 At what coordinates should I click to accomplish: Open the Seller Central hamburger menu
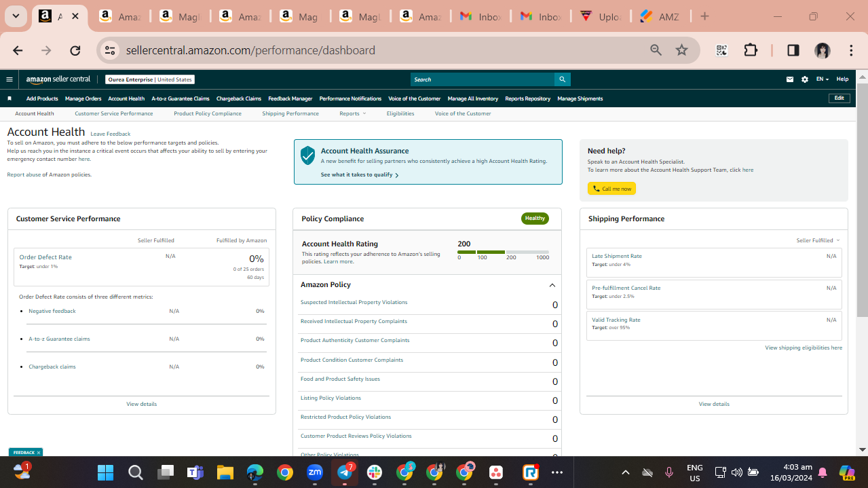[10, 79]
